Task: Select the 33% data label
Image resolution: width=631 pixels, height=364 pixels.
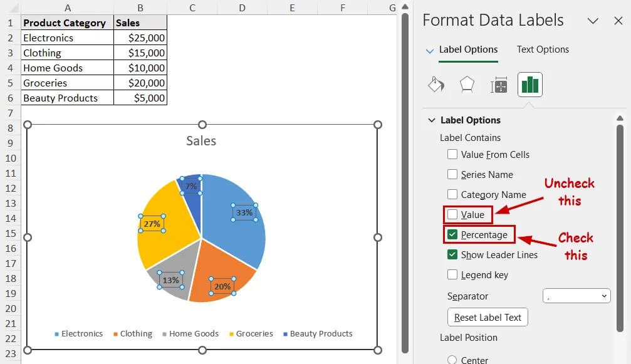Action: pos(244,212)
